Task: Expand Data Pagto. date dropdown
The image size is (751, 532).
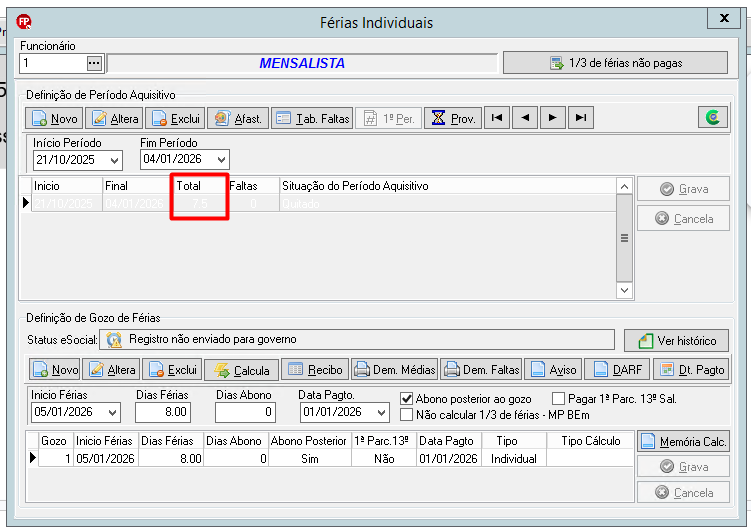Action: (381, 412)
